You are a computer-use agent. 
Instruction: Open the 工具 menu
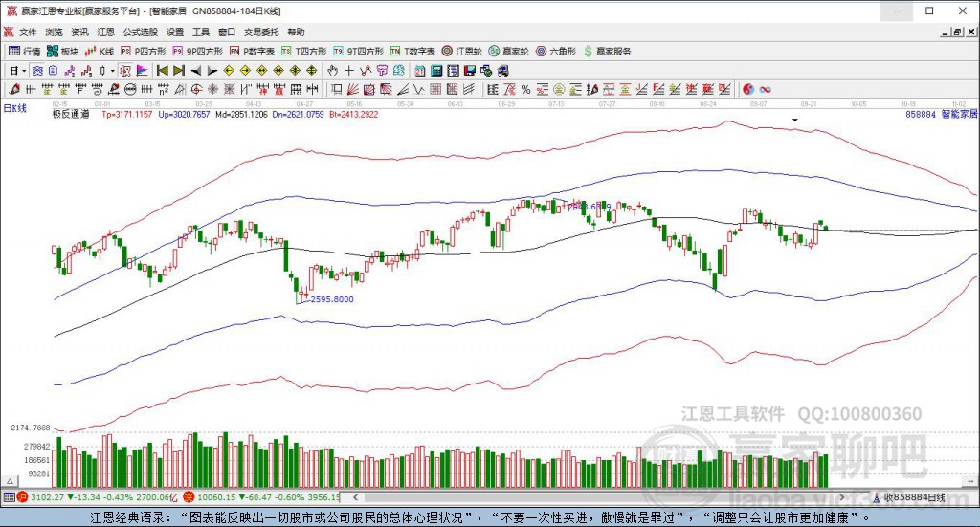(x=201, y=32)
